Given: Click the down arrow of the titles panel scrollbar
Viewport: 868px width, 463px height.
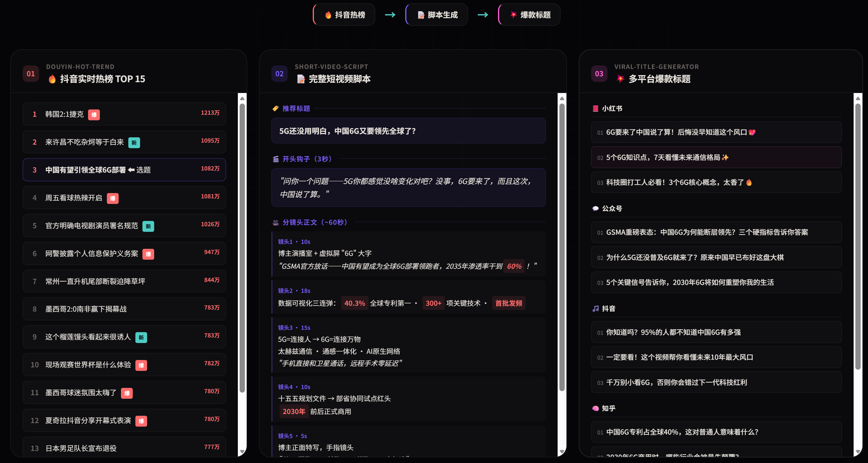Looking at the screenshot, I should (x=858, y=452).
